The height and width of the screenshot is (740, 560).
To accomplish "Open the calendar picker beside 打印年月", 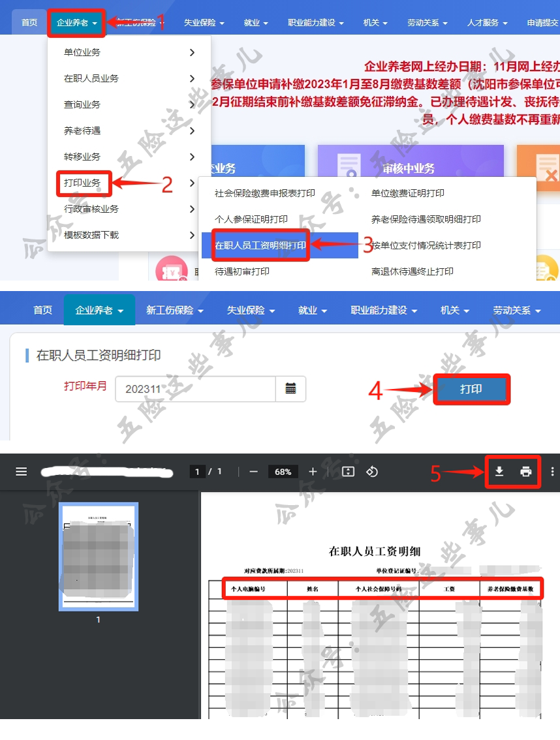I will click(x=290, y=389).
